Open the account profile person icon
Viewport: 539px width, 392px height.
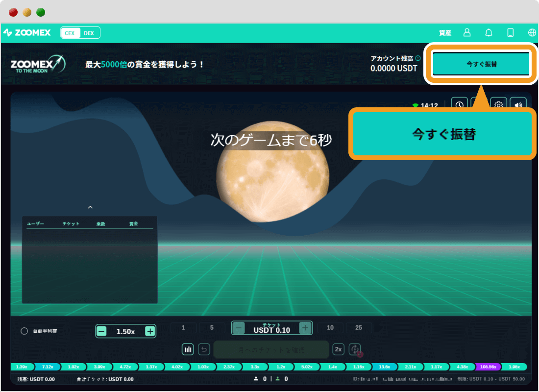pyautogui.click(x=466, y=32)
